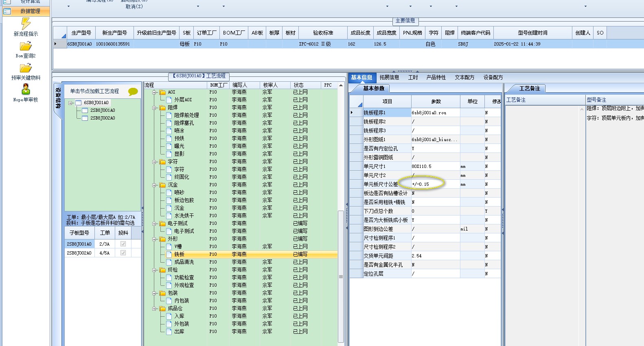Click the 外形 folder icon

[x=163, y=239]
